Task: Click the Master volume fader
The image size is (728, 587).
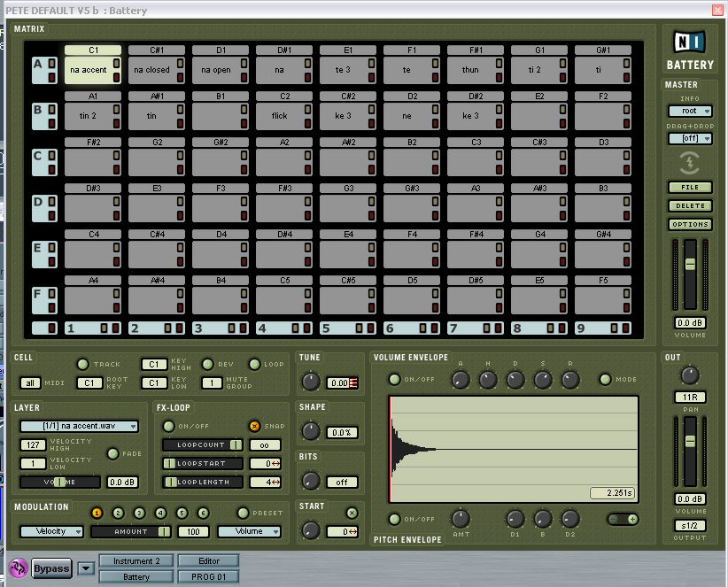Action: [691, 266]
